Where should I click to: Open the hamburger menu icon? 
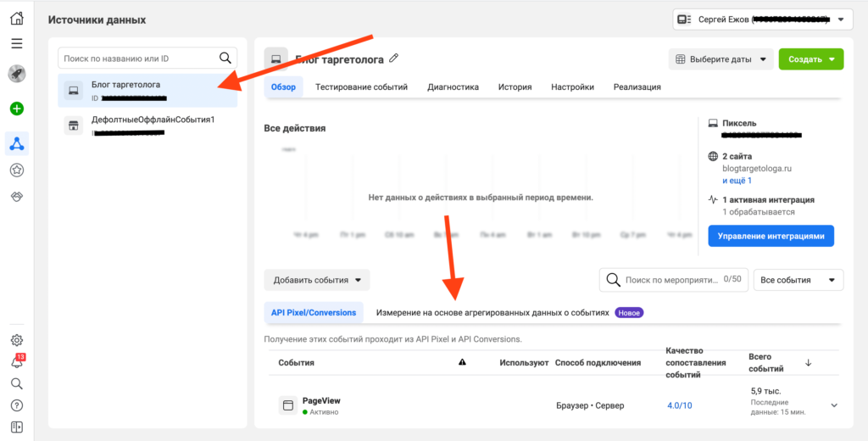[x=16, y=44]
